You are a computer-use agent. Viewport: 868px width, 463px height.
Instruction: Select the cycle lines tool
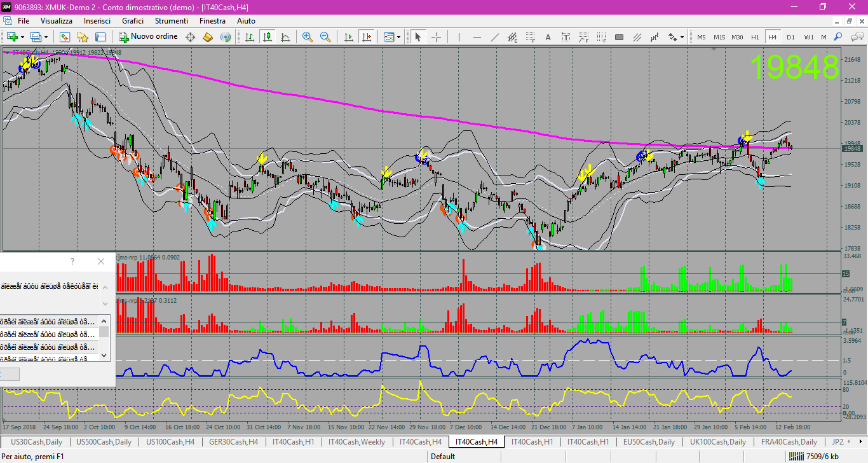click(655, 37)
